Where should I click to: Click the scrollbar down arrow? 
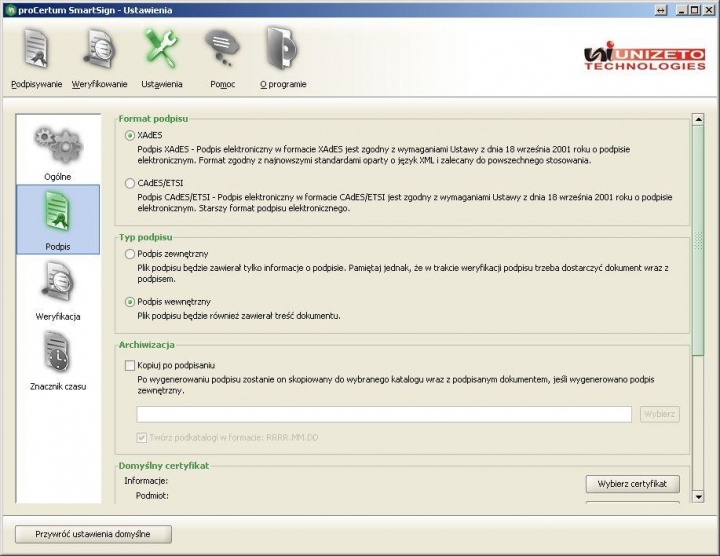(698, 496)
